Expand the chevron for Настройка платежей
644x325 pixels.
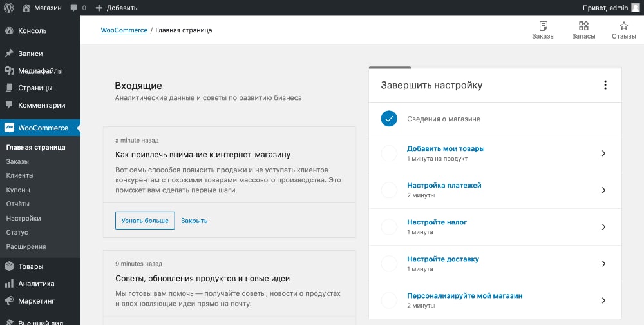click(x=603, y=190)
